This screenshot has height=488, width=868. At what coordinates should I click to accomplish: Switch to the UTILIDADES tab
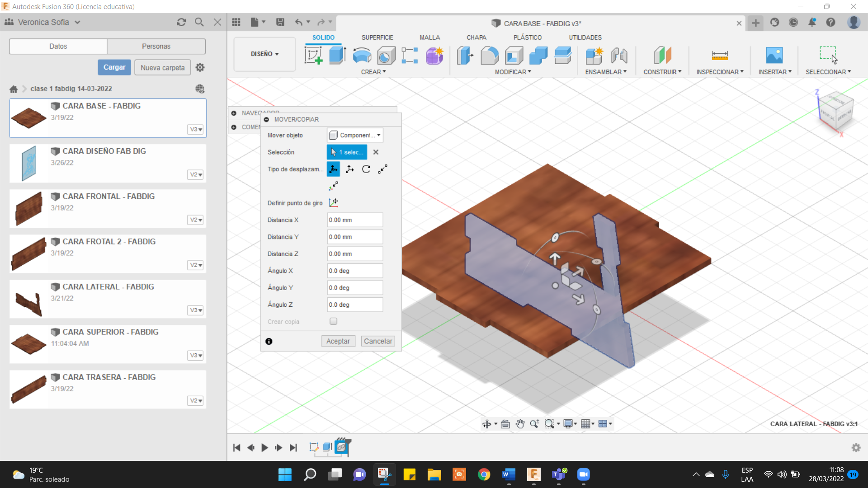[585, 38]
